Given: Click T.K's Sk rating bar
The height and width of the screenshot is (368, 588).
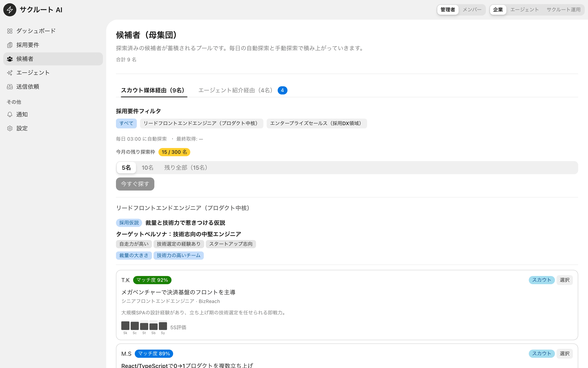Looking at the screenshot, I should coord(125,326).
